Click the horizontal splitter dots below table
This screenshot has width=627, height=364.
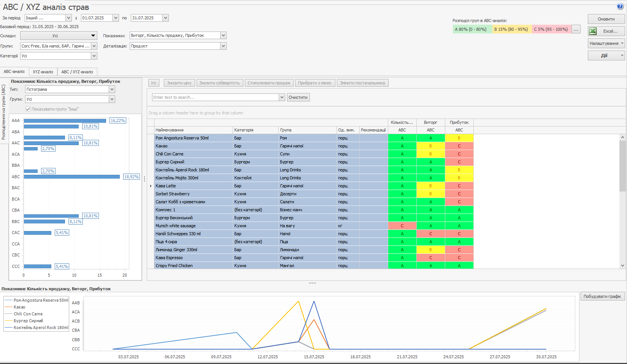tap(312, 283)
